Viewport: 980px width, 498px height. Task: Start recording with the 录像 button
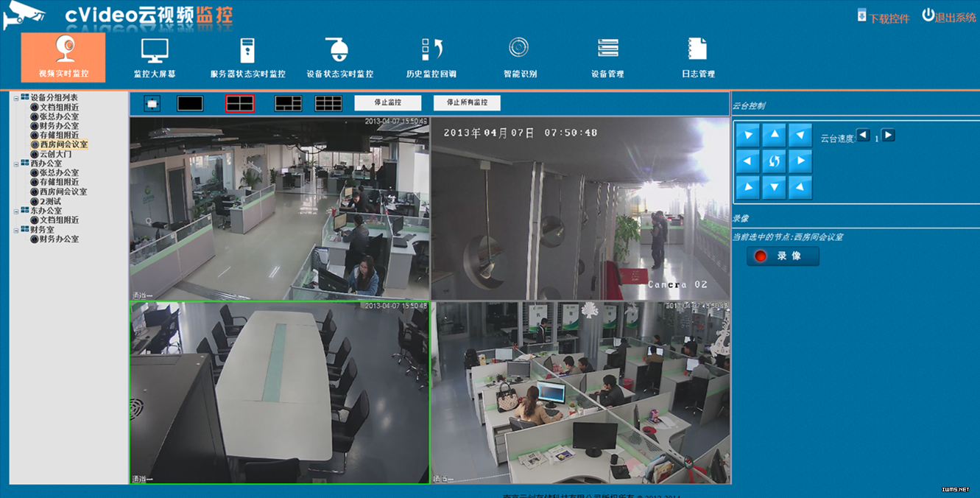(783, 256)
